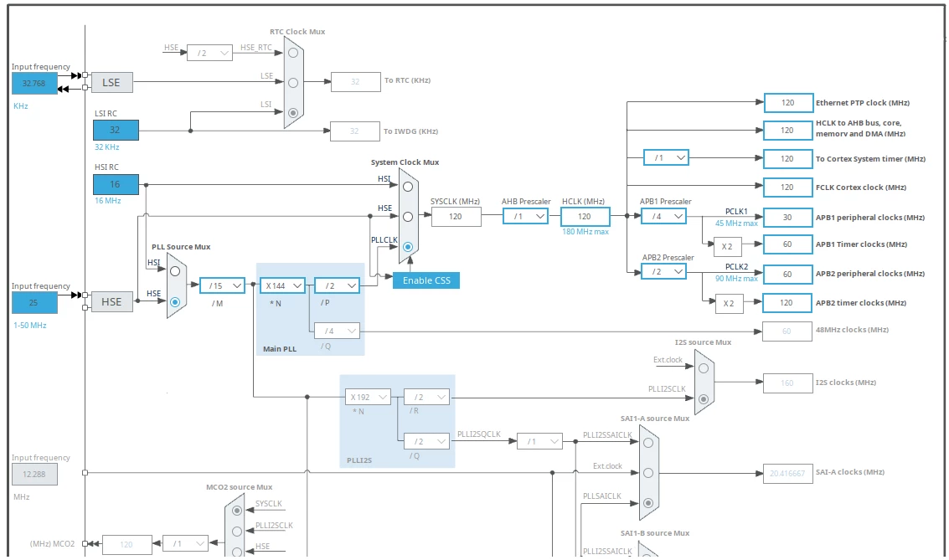The width and height of the screenshot is (949, 560).
Task: Click the APB2 peripheral clocks 60 field
Action: 787,274
